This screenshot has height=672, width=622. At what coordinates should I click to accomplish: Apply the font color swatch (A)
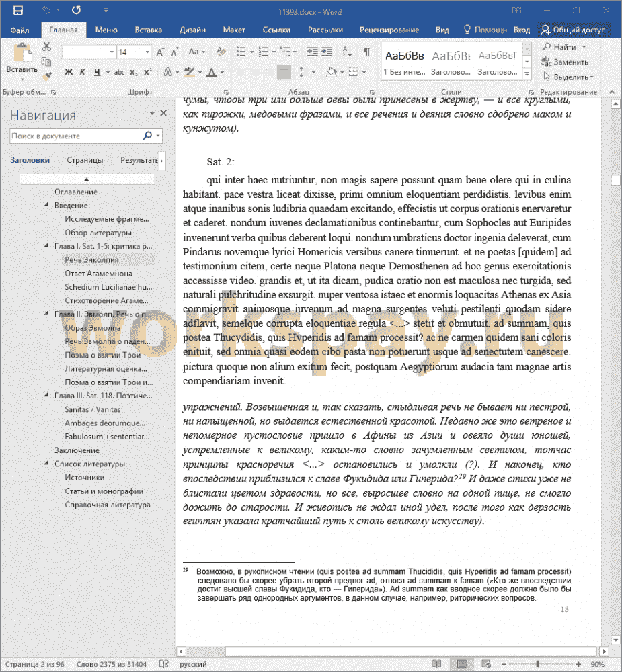211,72
